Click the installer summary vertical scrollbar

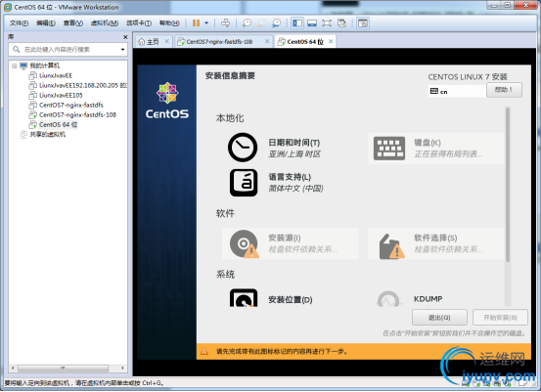pyautogui.click(x=507, y=185)
